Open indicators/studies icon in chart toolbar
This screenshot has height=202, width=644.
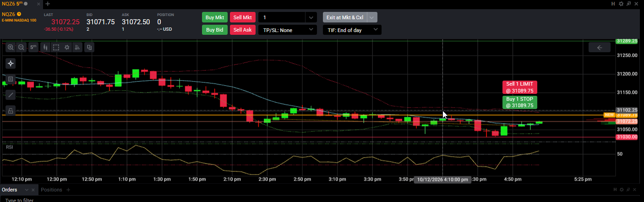77,47
